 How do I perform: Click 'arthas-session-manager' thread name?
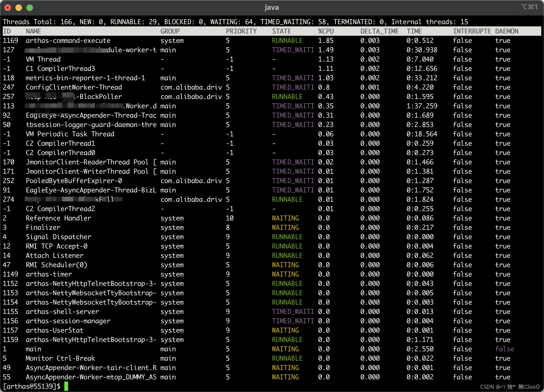(x=68, y=321)
